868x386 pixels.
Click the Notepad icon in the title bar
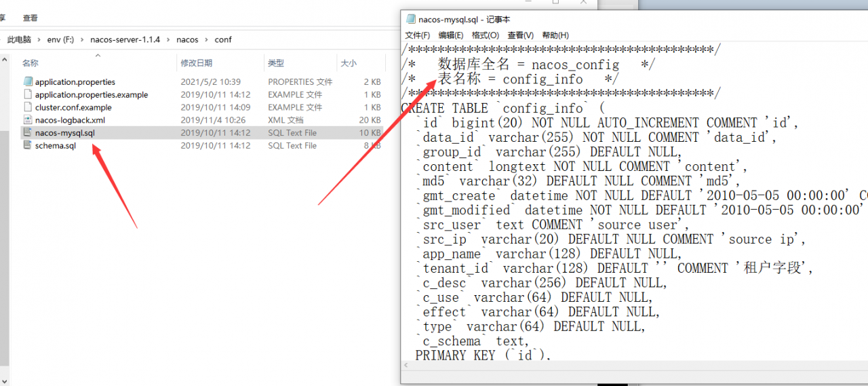410,20
